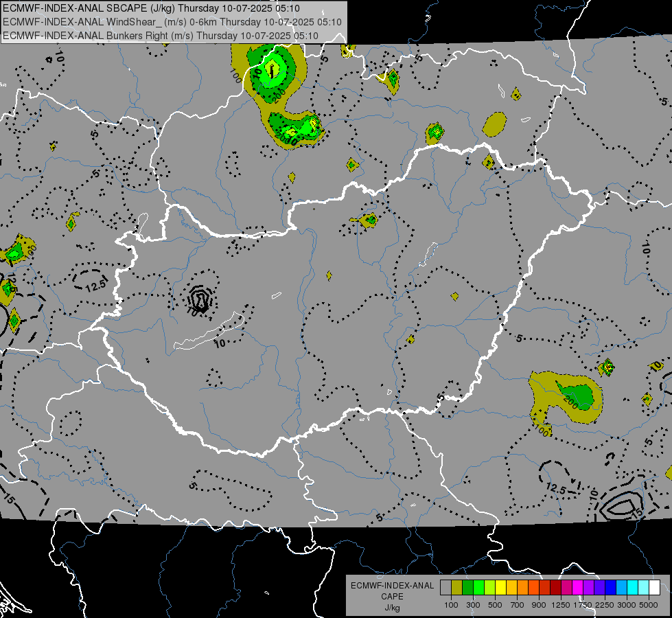Screen dimensions: 672x618
Task: Click the 'J/kg' legend unit label
Action: coord(392,608)
